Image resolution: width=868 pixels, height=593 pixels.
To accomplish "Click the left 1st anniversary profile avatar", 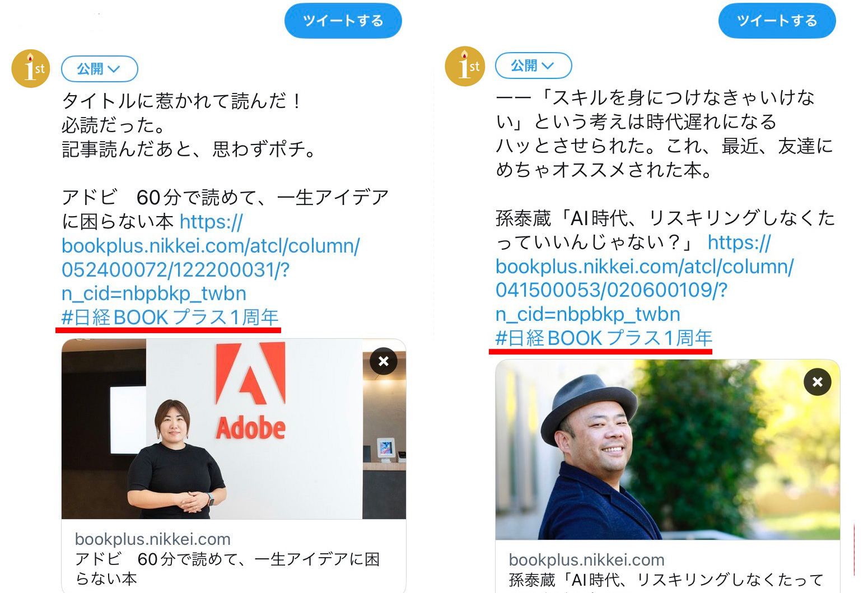I will point(31,68).
